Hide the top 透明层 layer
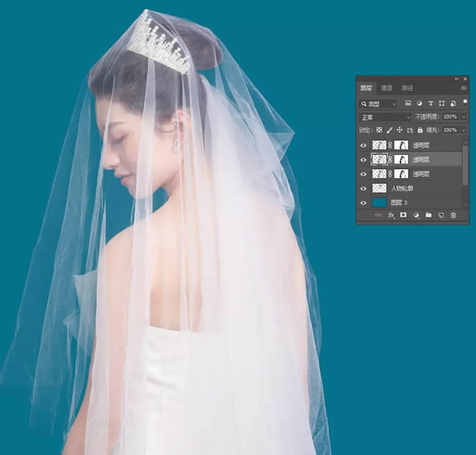476x455 pixels. [x=363, y=146]
